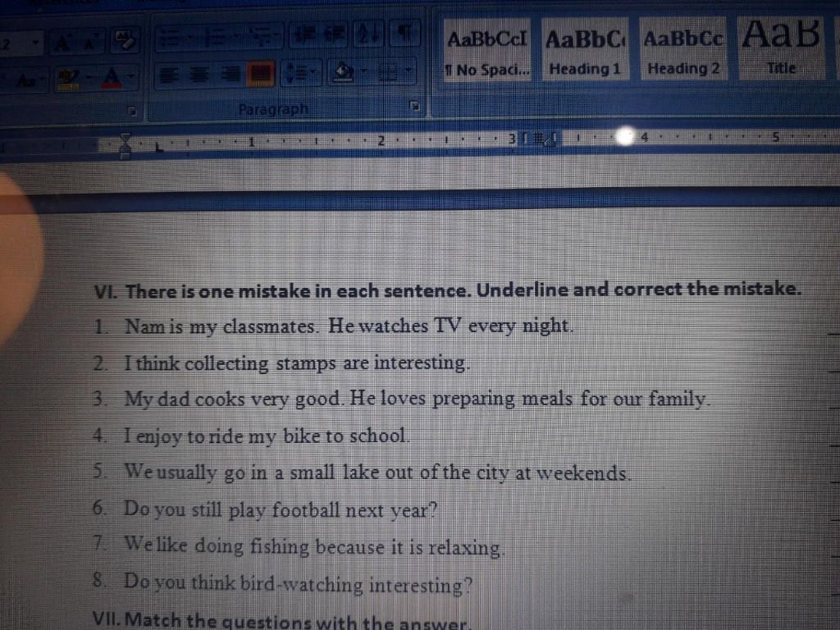Click the heading 'VI. There is one mistake'

point(447,290)
